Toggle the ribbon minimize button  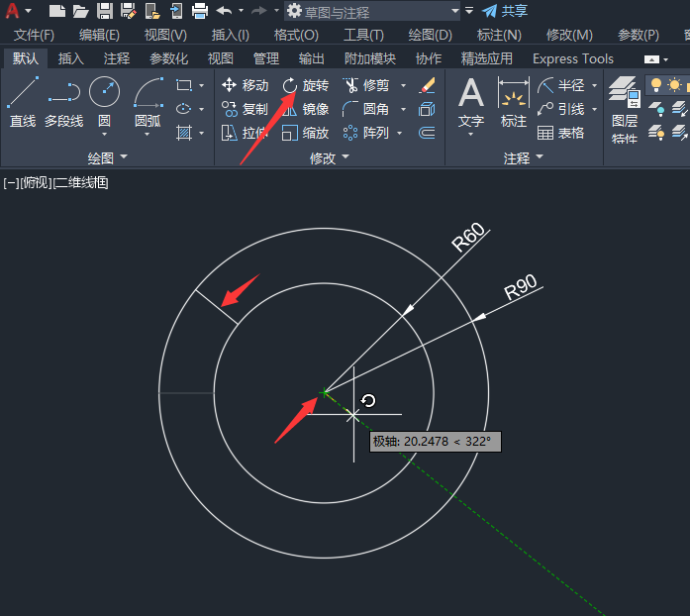click(651, 59)
